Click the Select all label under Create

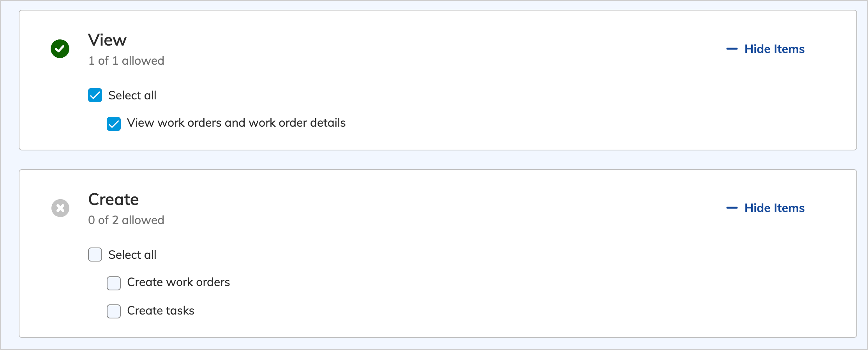point(132,255)
